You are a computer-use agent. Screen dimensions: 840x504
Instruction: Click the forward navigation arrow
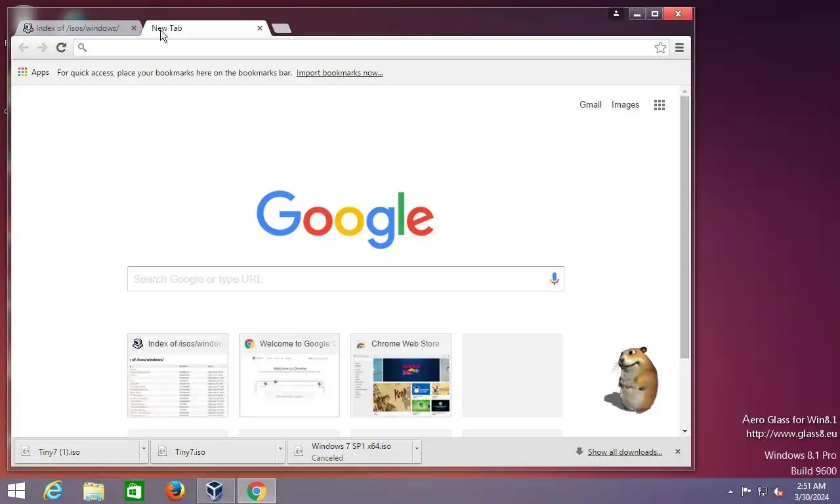point(42,47)
